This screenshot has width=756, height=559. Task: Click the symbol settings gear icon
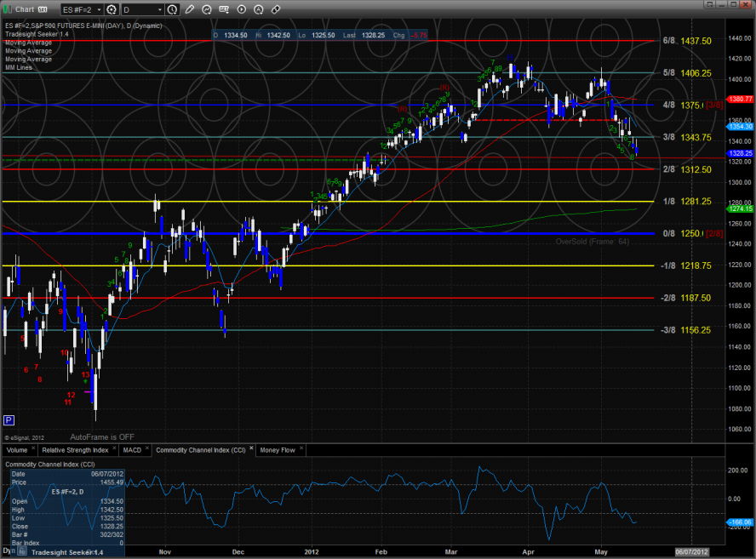111,10
